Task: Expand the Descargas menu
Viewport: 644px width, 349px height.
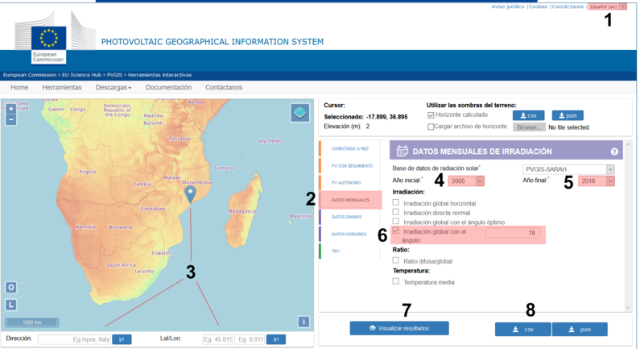Action: tap(114, 87)
